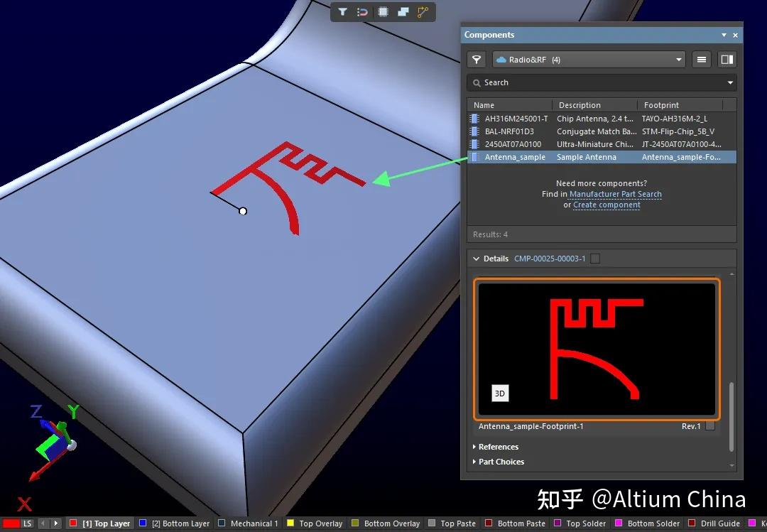Switch to the Bottom Overlay tab
This screenshot has width=767, height=532.
click(386, 523)
